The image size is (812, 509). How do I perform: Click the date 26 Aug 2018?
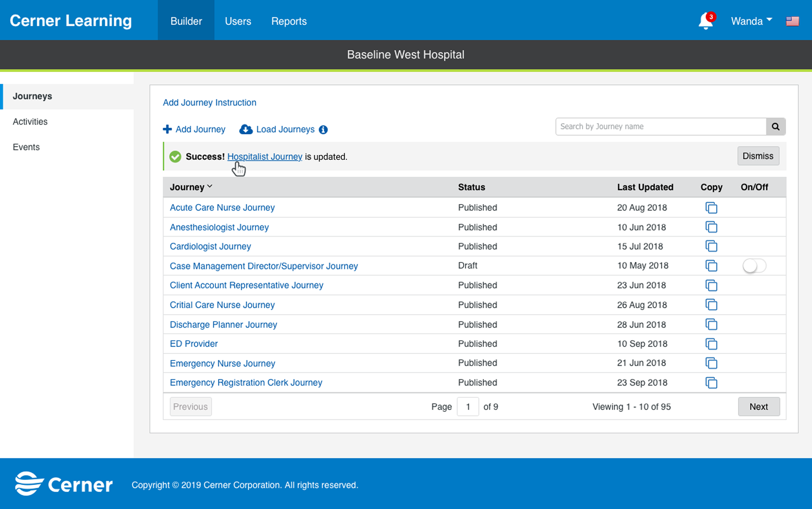(x=642, y=305)
